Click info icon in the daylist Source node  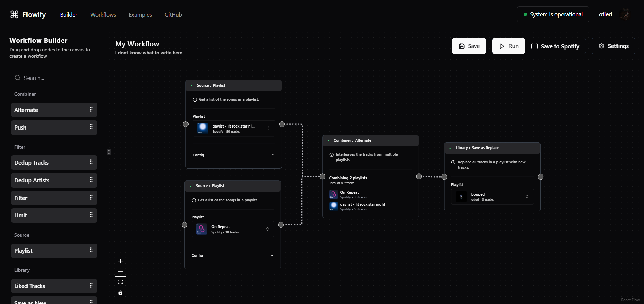pyautogui.click(x=195, y=100)
